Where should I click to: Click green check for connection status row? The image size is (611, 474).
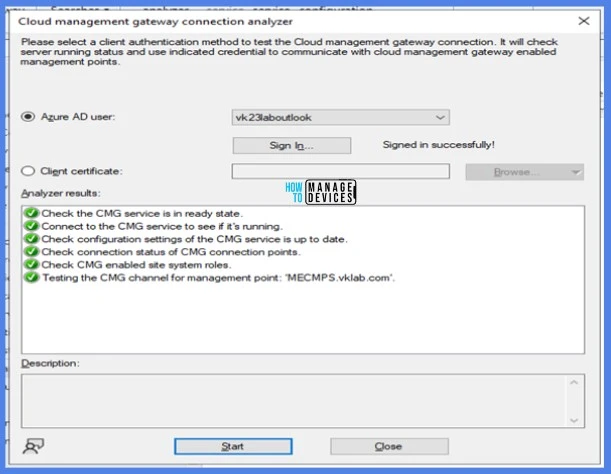tap(32, 252)
